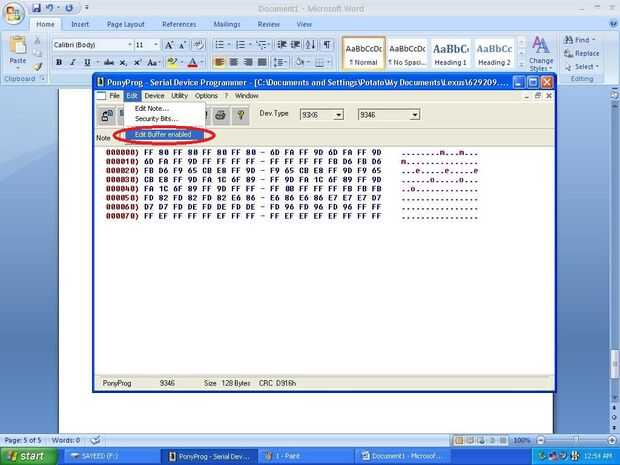
Task: Toggle Show/Hide paragraph marks
Action: pos(327,45)
